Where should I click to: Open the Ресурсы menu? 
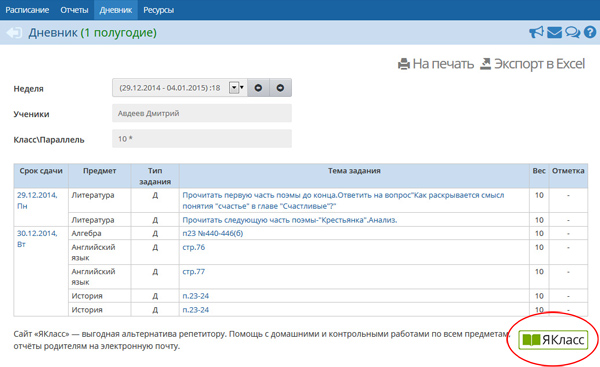[x=158, y=10]
